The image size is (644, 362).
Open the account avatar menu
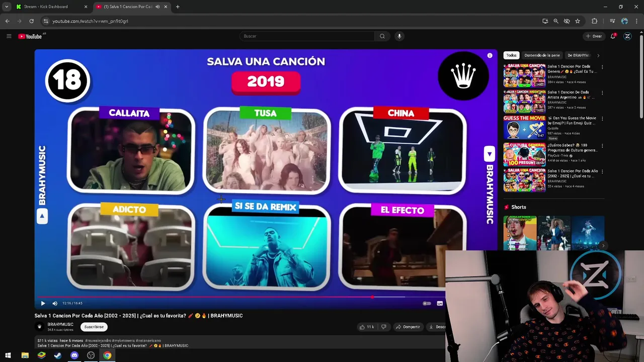[627, 36]
